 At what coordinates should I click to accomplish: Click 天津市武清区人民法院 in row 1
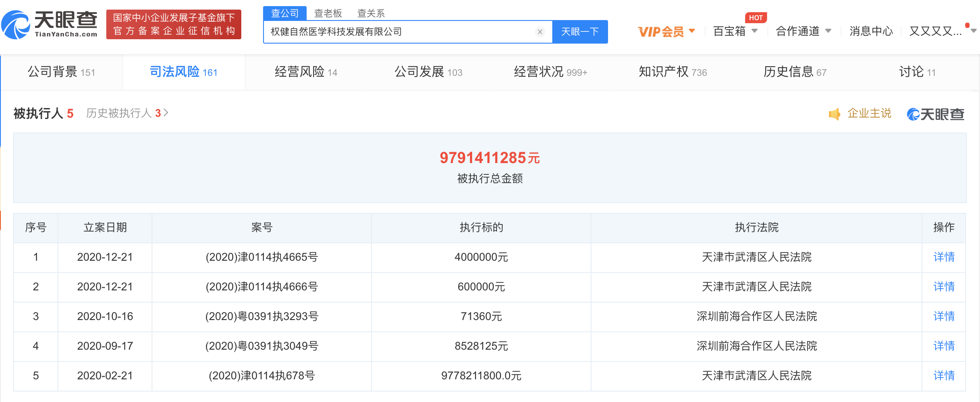pos(757,257)
